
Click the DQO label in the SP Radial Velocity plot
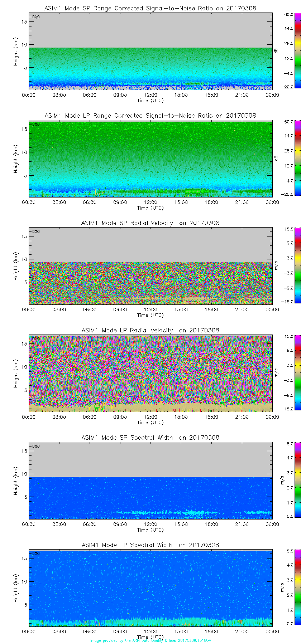pyautogui.click(x=36, y=231)
